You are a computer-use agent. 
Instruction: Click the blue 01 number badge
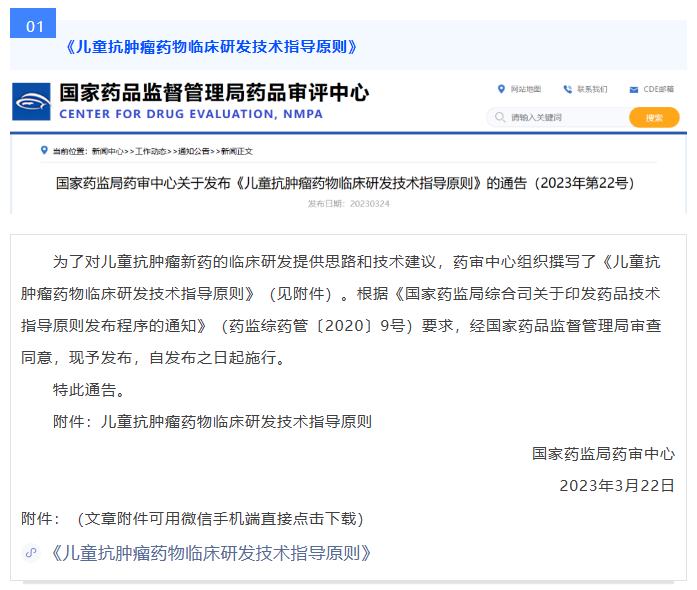[34, 26]
